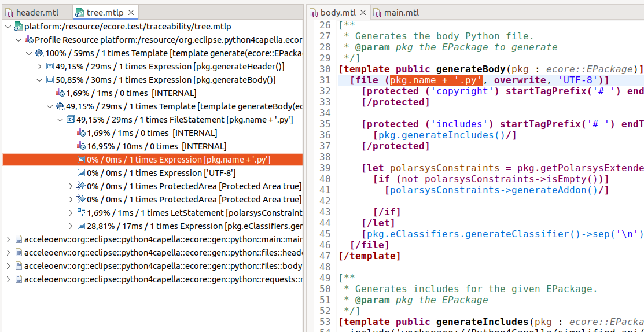Image resolution: width=644 pixels, height=332 pixels.
Task: Click '[/template]' on line 47
Action: point(370,256)
